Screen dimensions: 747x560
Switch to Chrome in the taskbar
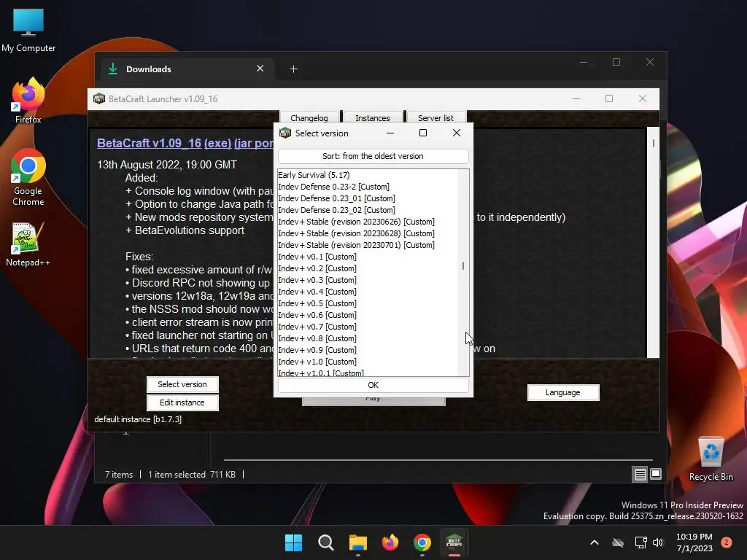[x=422, y=542]
